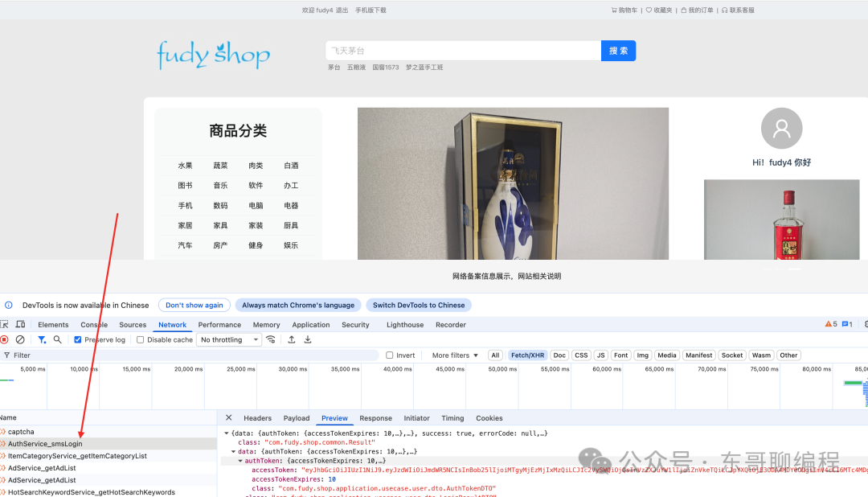Open the Application tab

tap(311, 325)
